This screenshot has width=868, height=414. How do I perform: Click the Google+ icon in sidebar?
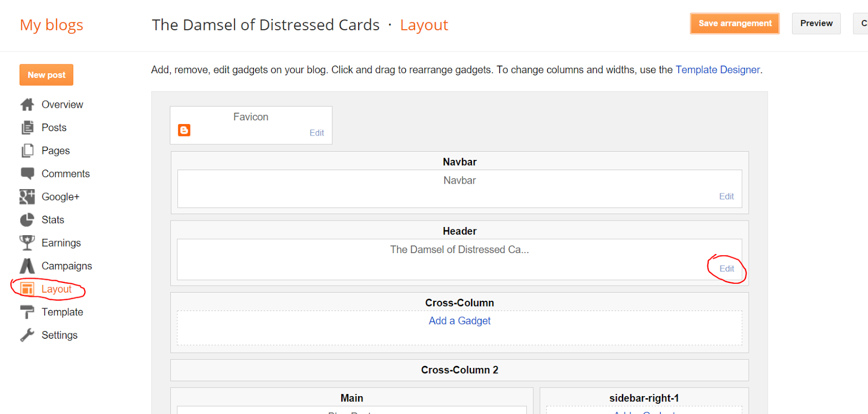(x=27, y=197)
